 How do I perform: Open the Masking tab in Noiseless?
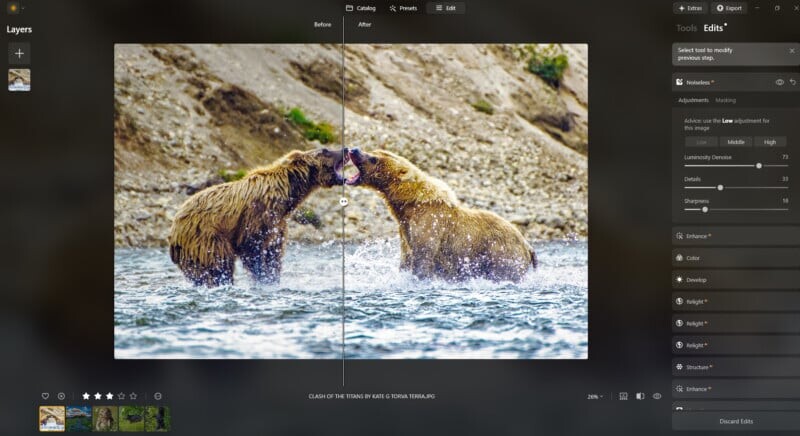725,100
